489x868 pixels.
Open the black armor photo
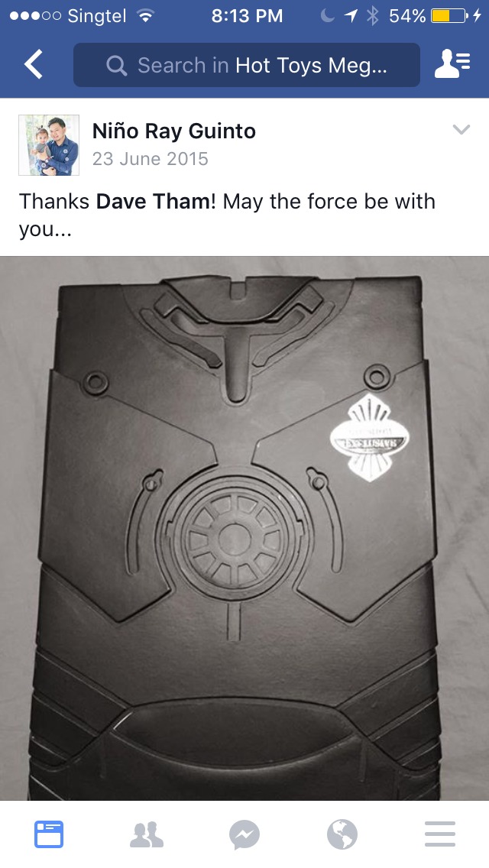[244, 528]
